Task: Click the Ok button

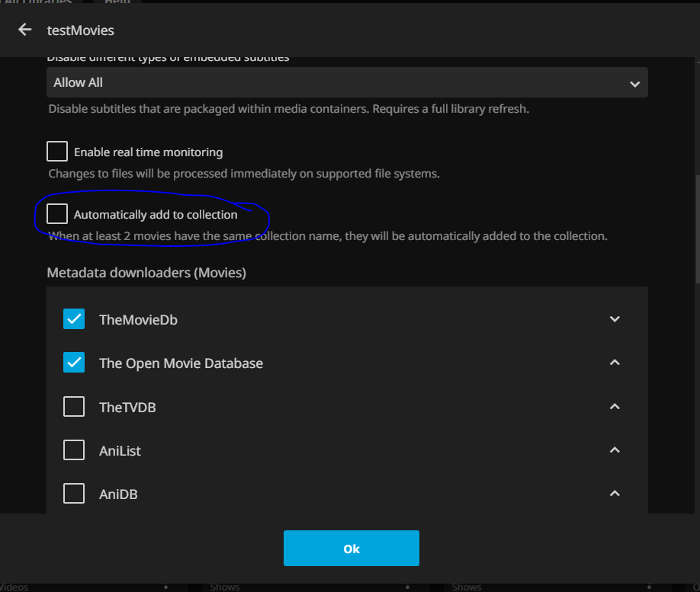Action: 351,549
